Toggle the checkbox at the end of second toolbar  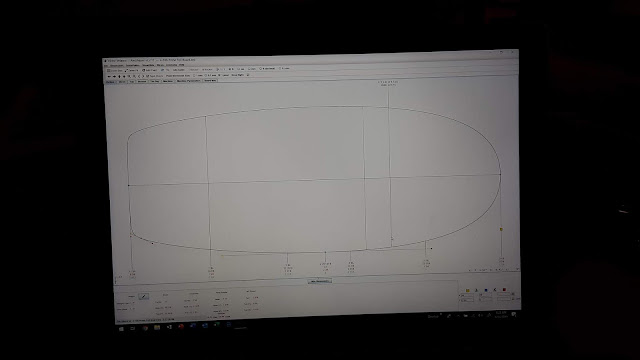[x=248, y=75]
